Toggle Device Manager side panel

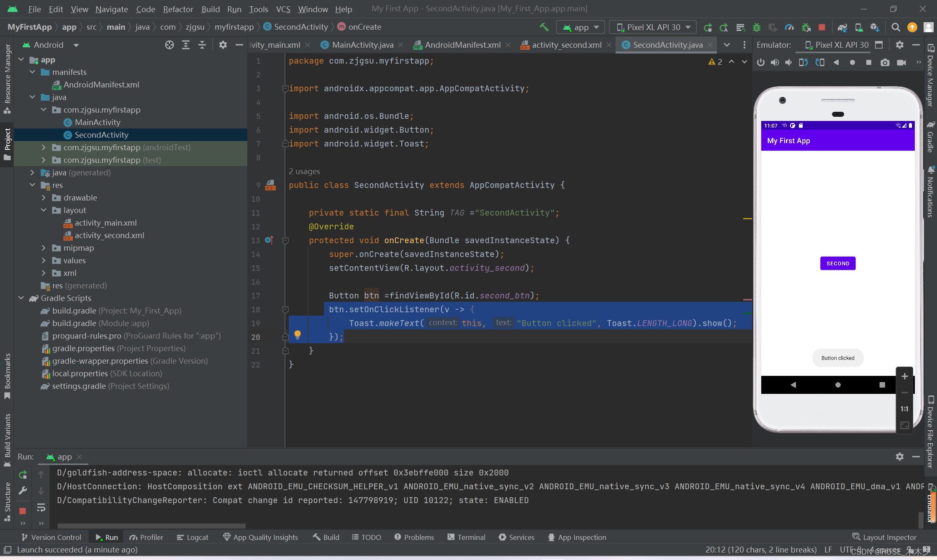[931, 75]
